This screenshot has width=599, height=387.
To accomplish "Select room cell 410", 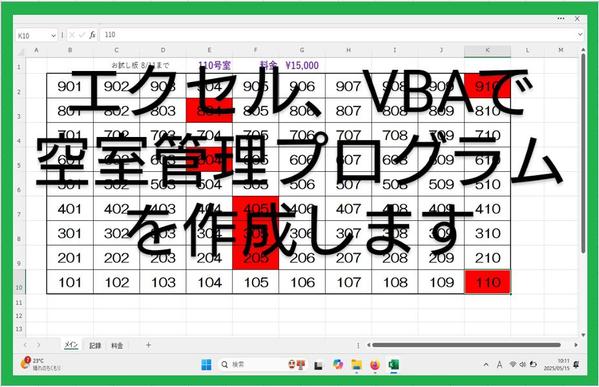I will click(487, 209).
